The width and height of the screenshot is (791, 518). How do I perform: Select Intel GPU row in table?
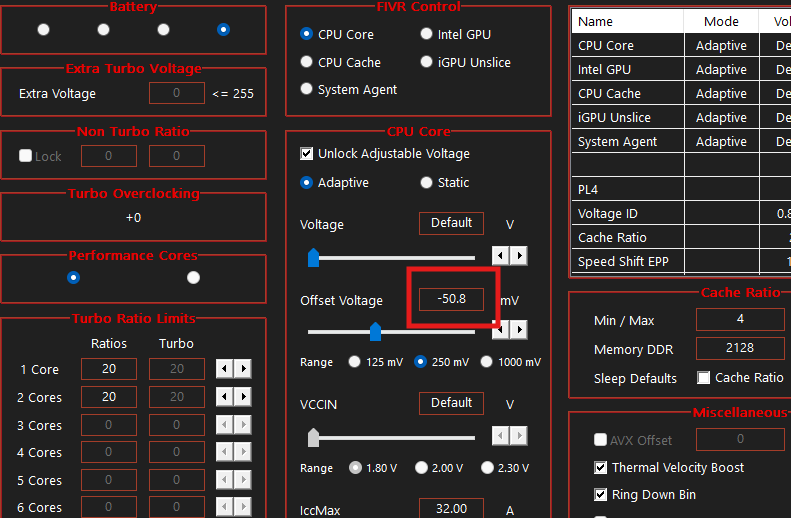(x=681, y=69)
